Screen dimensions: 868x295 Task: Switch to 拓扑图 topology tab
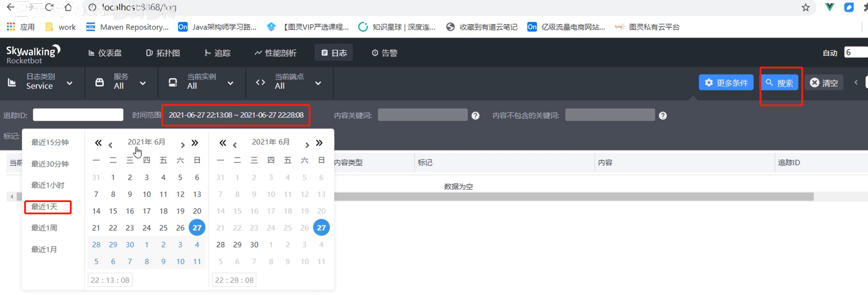click(x=163, y=53)
